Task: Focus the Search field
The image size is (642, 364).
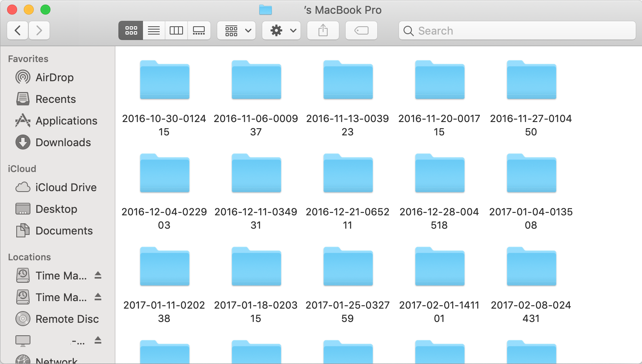Action: coord(517,30)
